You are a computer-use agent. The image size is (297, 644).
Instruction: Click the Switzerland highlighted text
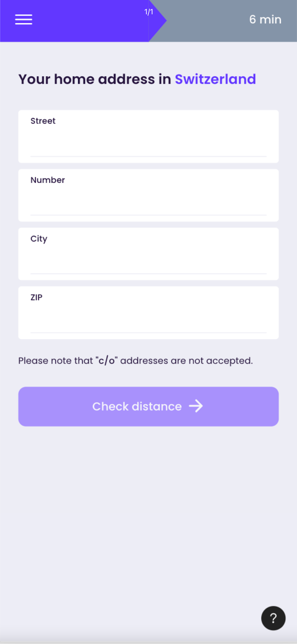click(x=215, y=79)
